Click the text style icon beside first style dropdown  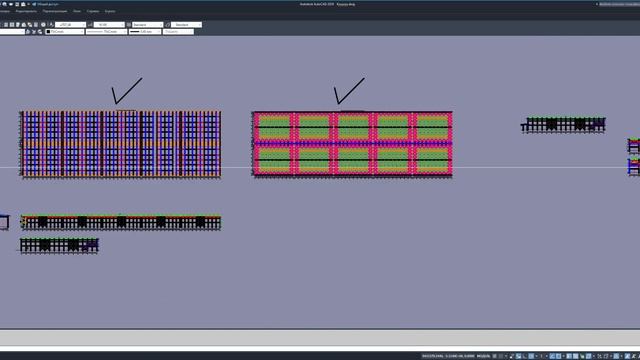[51, 24]
